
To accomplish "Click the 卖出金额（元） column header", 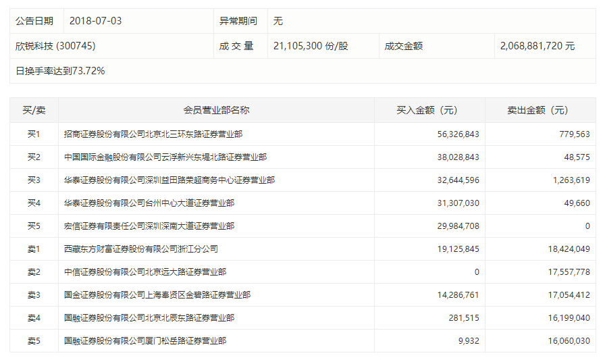I will pos(540,110).
